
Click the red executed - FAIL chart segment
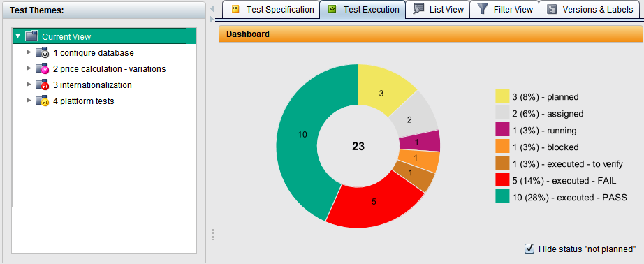click(x=374, y=202)
